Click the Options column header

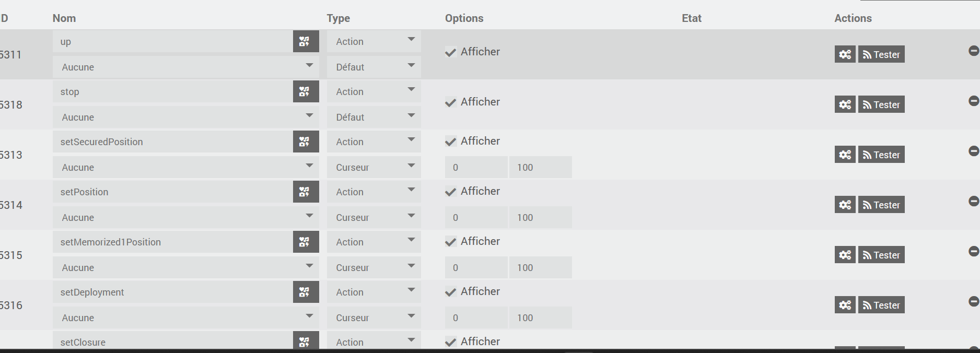pos(464,18)
